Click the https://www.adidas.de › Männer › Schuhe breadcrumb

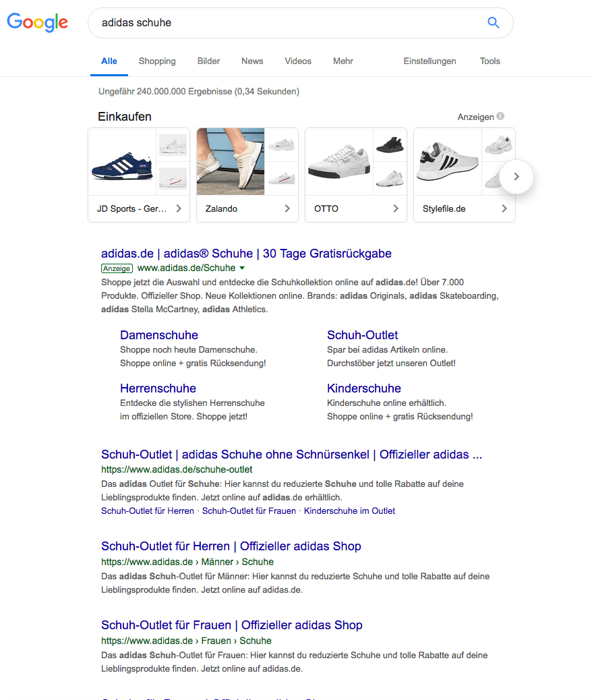(187, 562)
